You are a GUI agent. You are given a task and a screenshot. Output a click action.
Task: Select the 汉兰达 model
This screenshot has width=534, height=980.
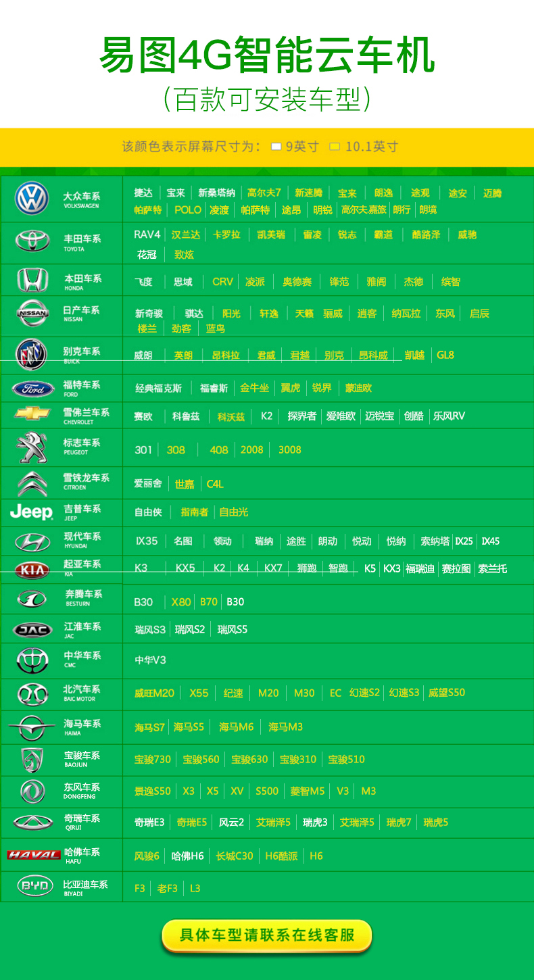coord(186,235)
